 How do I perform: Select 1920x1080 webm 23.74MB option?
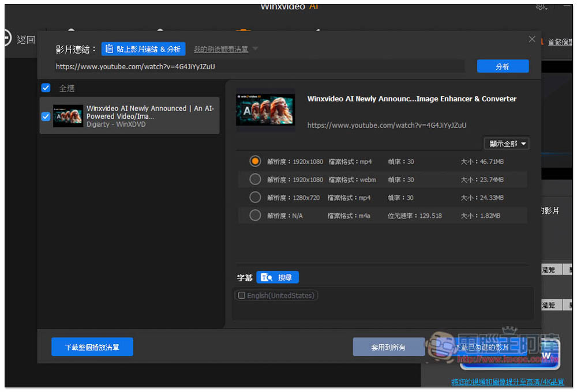(x=255, y=179)
